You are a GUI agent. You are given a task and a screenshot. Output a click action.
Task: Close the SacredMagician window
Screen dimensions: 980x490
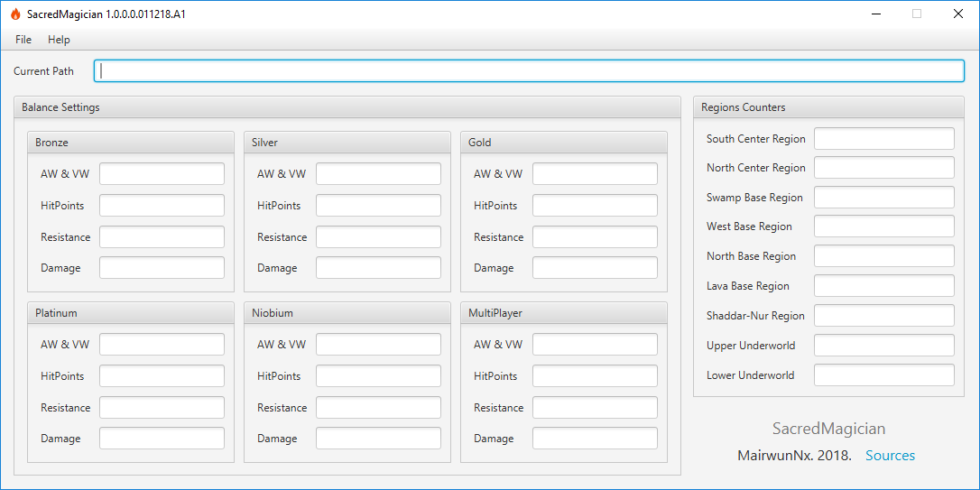[957, 14]
